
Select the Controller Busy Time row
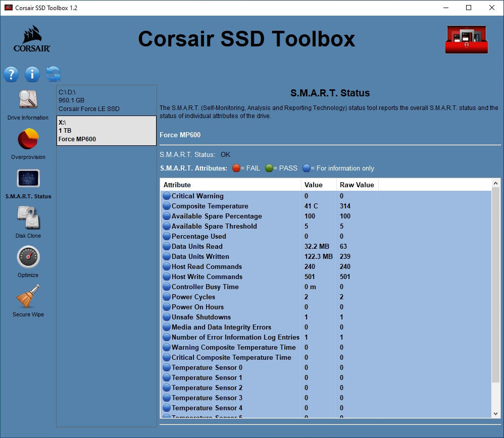326,287
